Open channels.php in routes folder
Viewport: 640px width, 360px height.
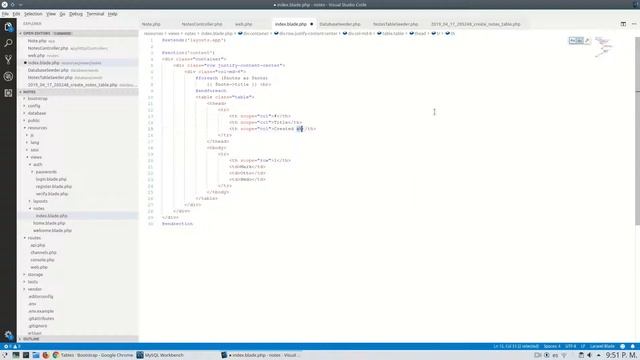coord(43,253)
